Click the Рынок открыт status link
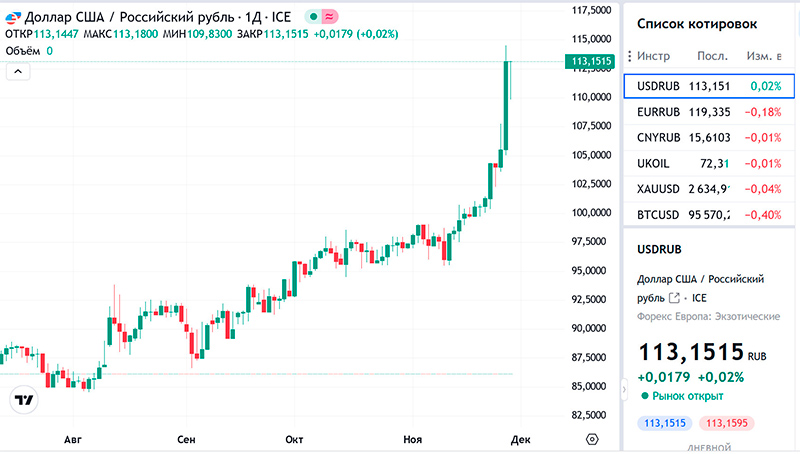800x454 pixels. pos(688,396)
